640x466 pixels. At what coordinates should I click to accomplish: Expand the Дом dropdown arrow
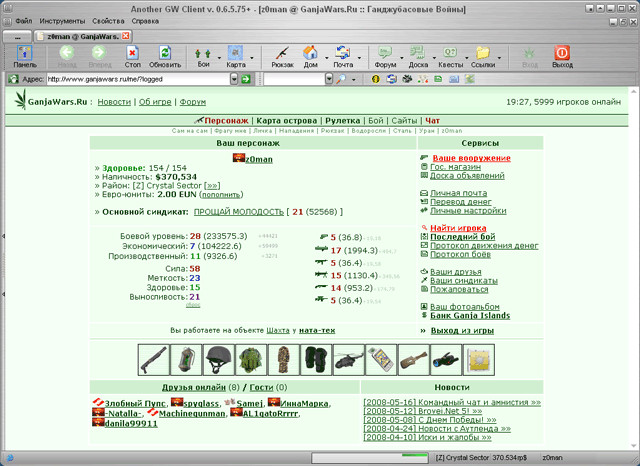pyautogui.click(x=326, y=58)
